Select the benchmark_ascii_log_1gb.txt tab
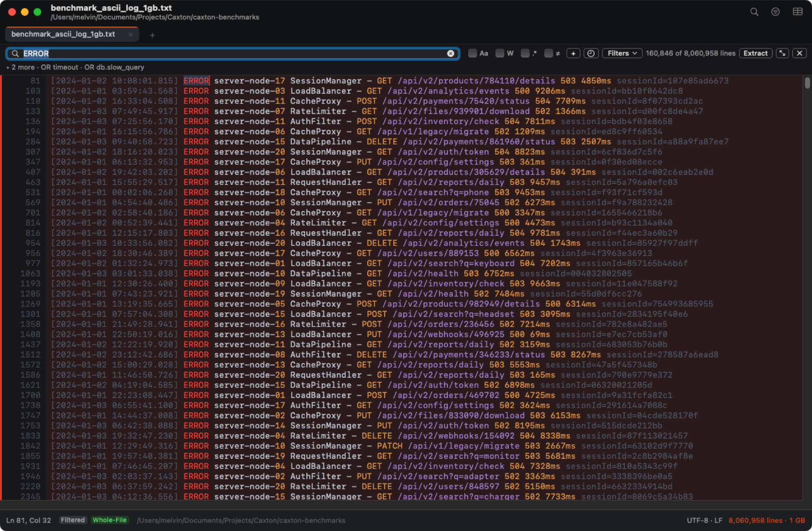Viewport: 812px width, 531px height. [63, 34]
